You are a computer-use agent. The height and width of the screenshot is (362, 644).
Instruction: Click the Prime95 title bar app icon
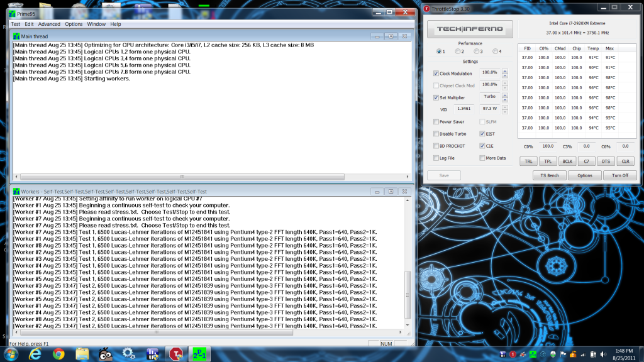tap(13, 14)
